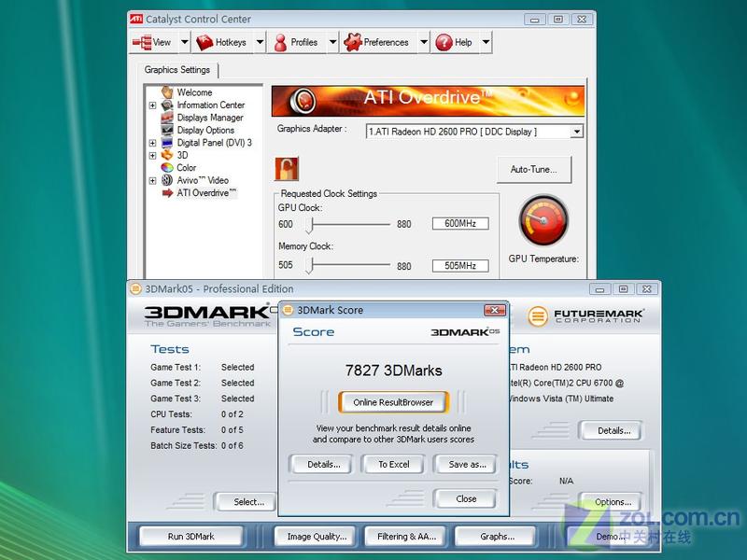
Task: Click the 3DMark Score dialog title icon
Action: click(288, 311)
